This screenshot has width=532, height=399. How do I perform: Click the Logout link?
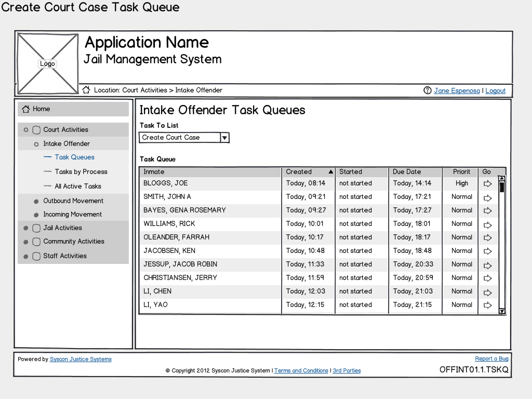tap(495, 91)
